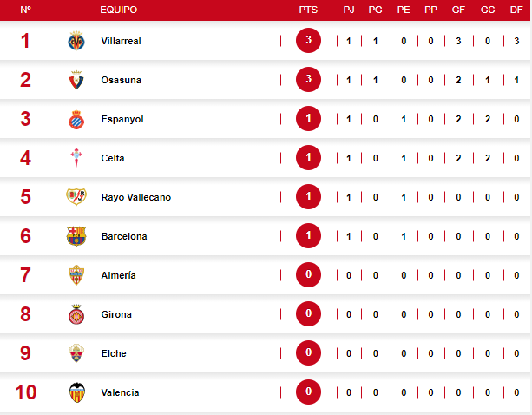
Task: Click the Rayo Vallecano club crest
Action: pos(77,197)
